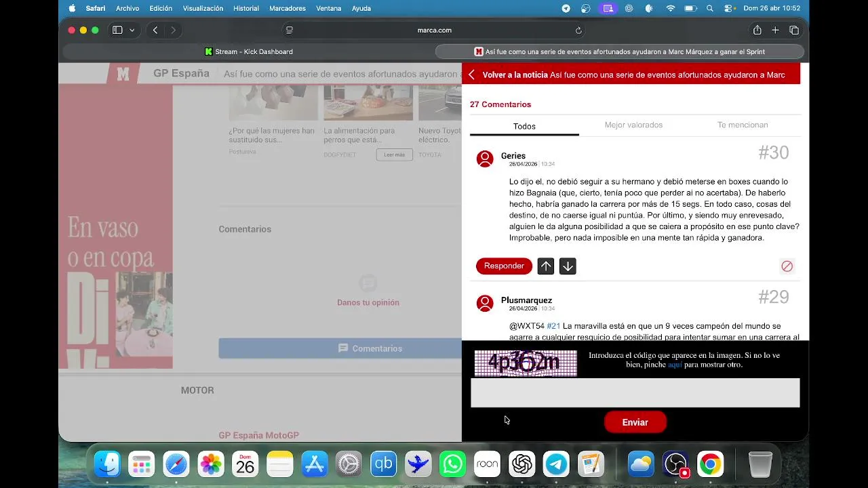This screenshot has height=488, width=868.
Task: Click GP España header label
Action: point(181,73)
